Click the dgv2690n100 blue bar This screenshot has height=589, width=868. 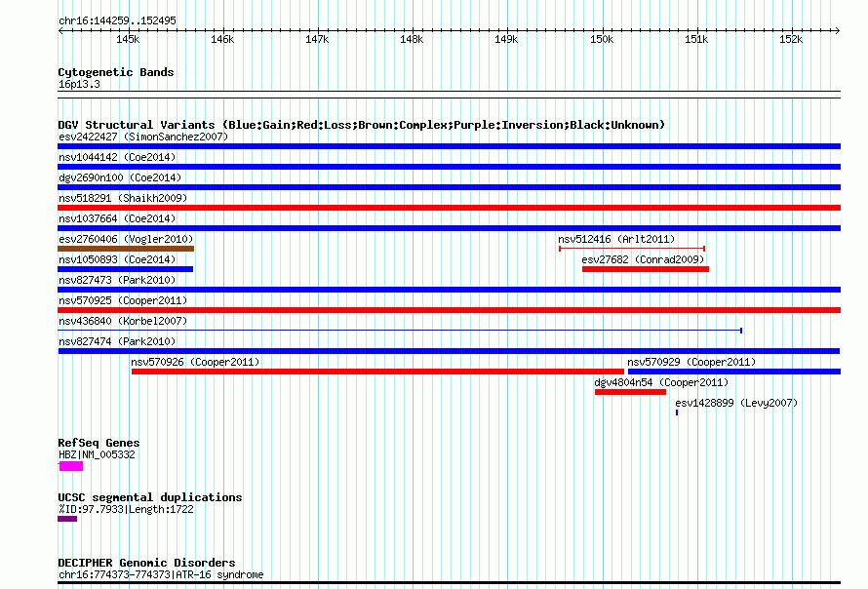449,187
